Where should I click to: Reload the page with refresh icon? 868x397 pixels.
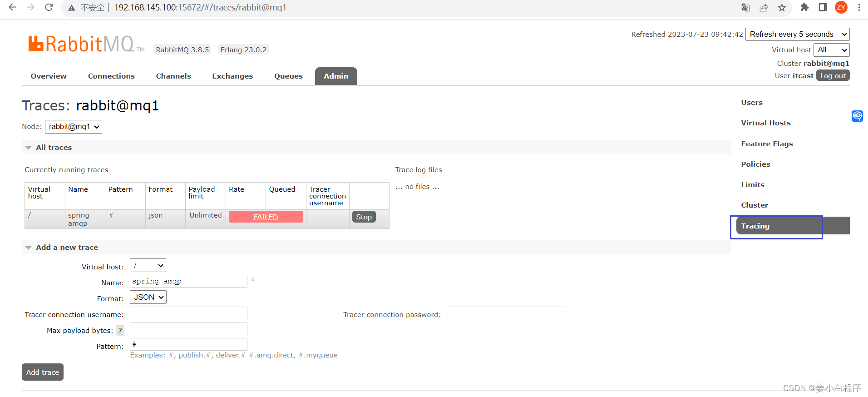49,7
